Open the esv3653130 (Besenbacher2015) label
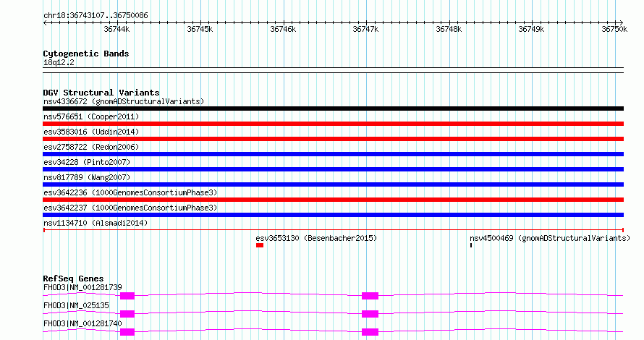Image resolution: width=644 pixels, height=340 pixels. click(x=316, y=238)
